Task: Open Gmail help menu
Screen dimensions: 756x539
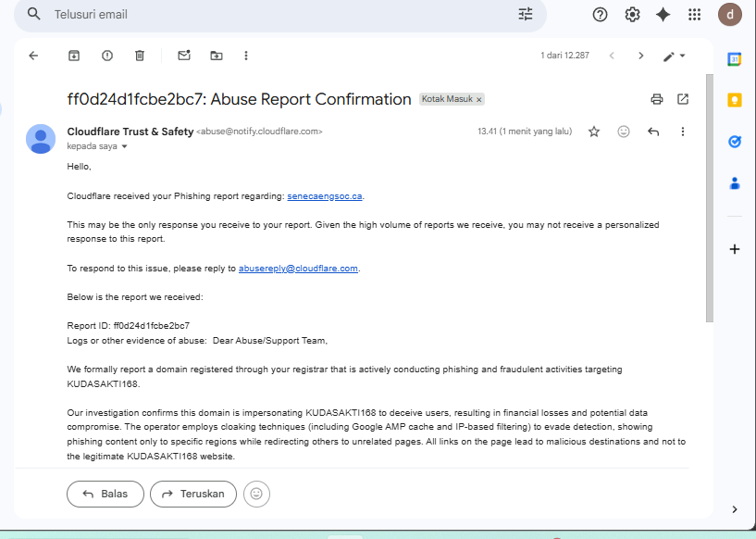Action: (600, 15)
